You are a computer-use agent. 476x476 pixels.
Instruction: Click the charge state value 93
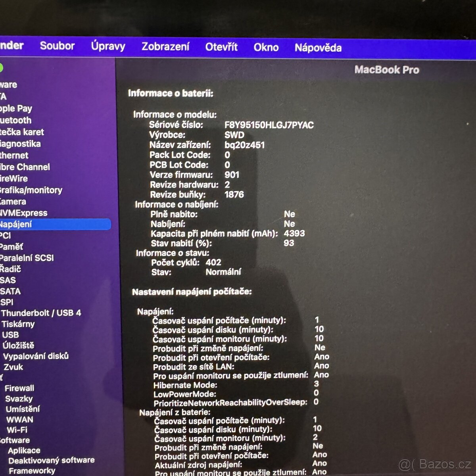click(x=289, y=243)
